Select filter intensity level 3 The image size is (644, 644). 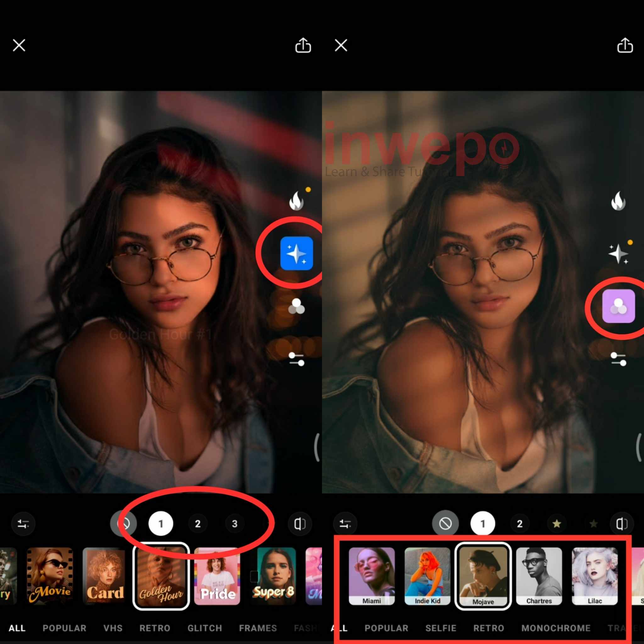pyautogui.click(x=236, y=523)
